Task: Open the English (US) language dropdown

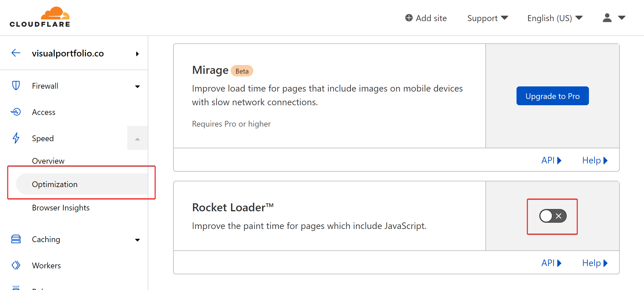Action: coord(554,18)
